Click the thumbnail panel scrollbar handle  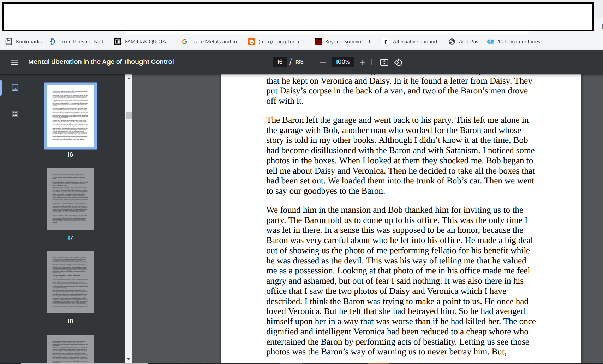(x=129, y=115)
